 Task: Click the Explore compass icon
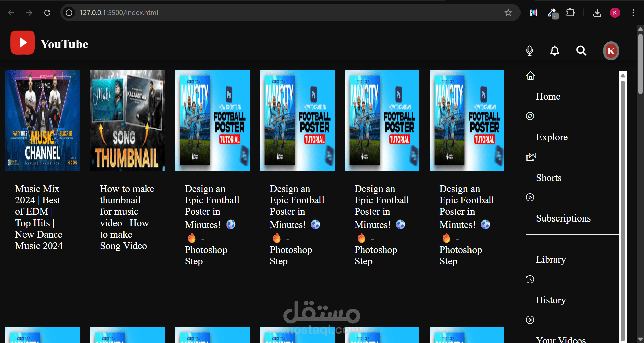point(530,116)
